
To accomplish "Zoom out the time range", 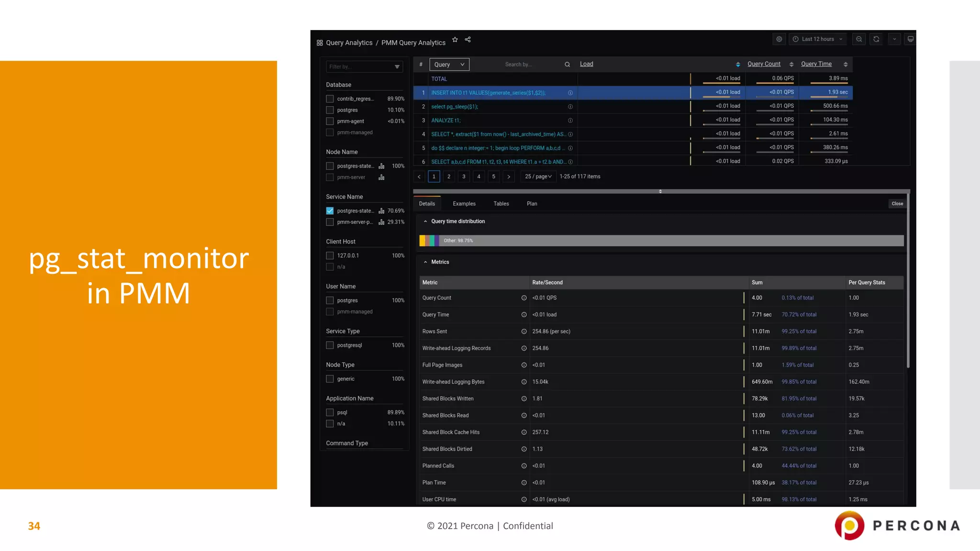I will pyautogui.click(x=859, y=39).
